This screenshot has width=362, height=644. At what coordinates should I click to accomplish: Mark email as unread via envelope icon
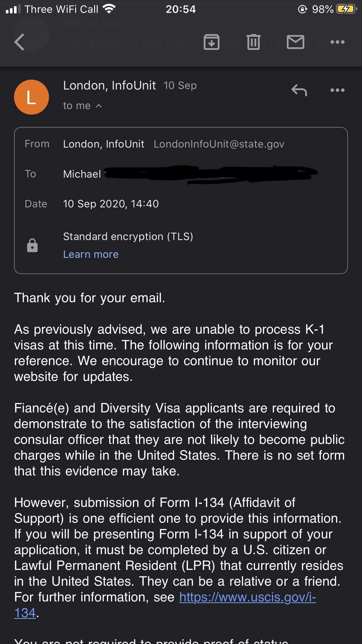coord(296,42)
